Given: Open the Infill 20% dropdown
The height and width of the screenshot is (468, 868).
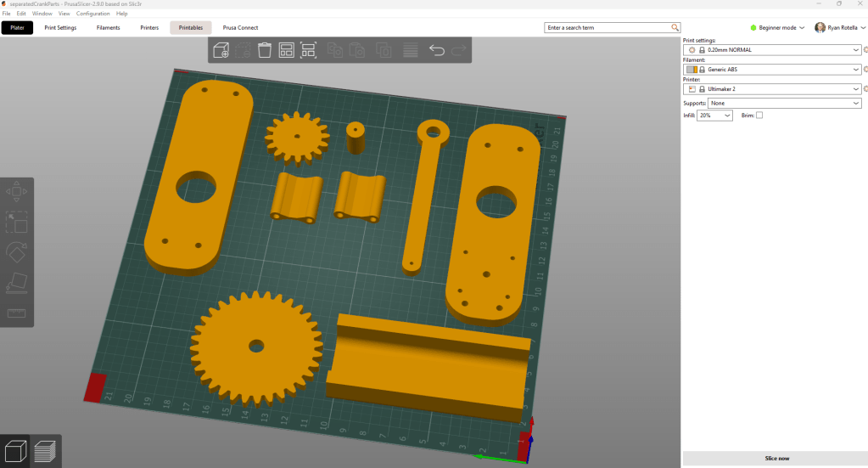Looking at the screenshot, I should [x=714, y=116].
